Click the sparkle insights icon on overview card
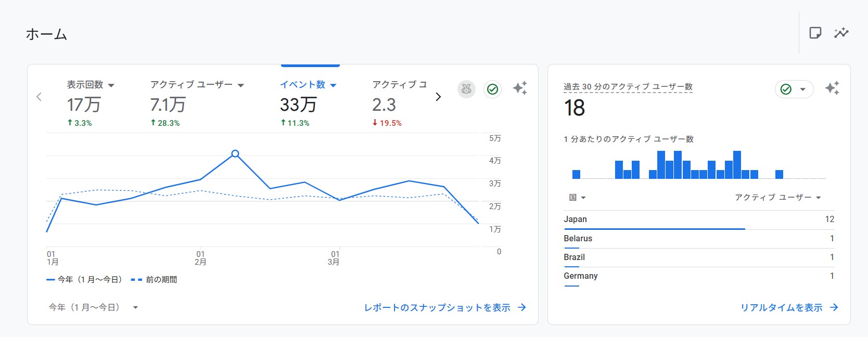Image resolution: width=868 pixels, height=337 pixels. click(520, 88)
